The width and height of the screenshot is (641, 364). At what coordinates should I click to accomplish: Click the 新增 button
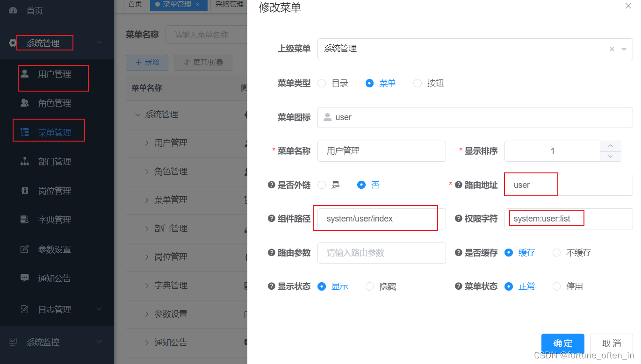click(147, 62)
